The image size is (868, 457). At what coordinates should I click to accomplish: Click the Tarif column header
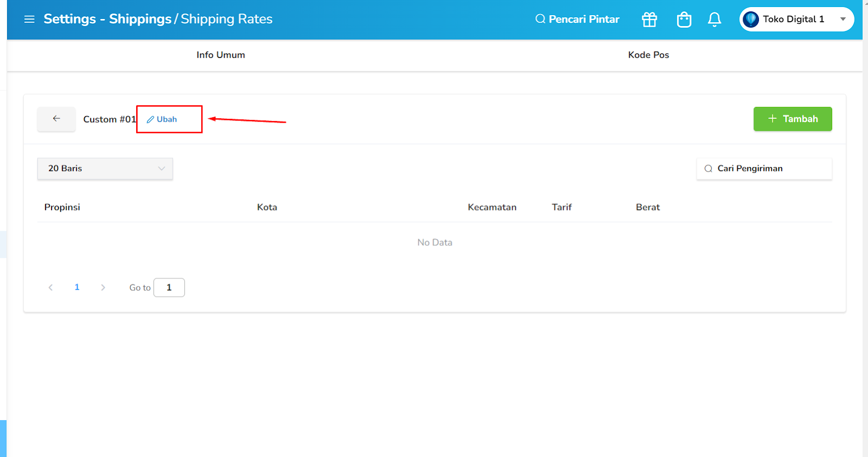tap(561, 207)
